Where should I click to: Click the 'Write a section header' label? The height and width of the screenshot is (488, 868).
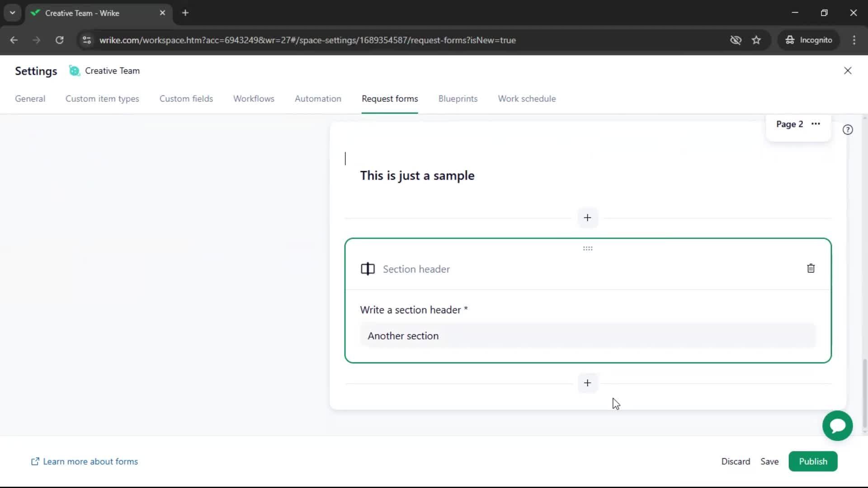click(x=414, y=310)
